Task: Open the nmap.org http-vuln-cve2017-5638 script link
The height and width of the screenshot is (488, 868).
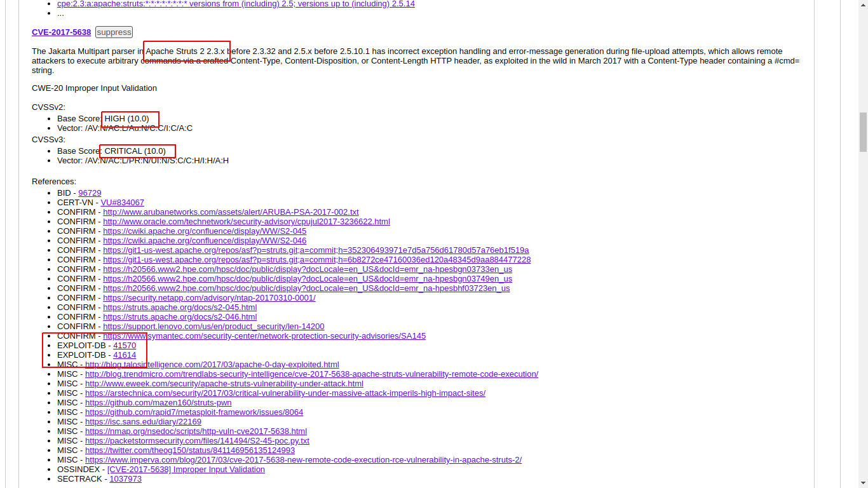Action: coord(196,431)
